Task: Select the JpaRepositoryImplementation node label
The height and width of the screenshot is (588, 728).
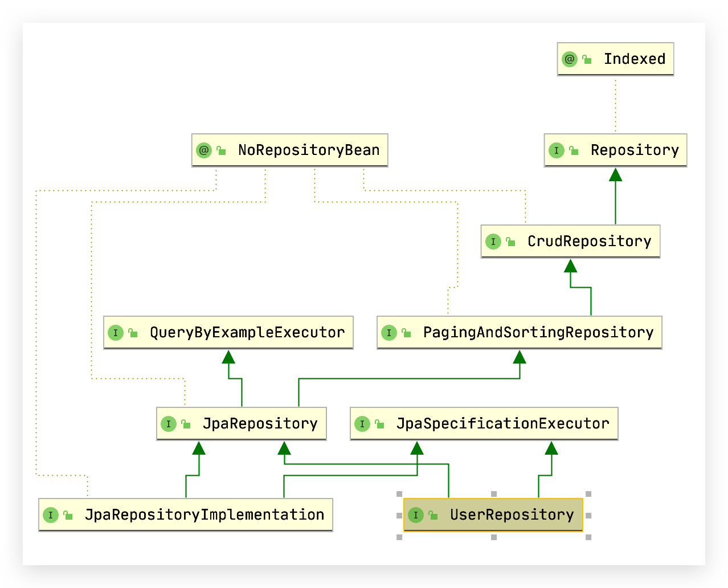Action: pos(204,515)
